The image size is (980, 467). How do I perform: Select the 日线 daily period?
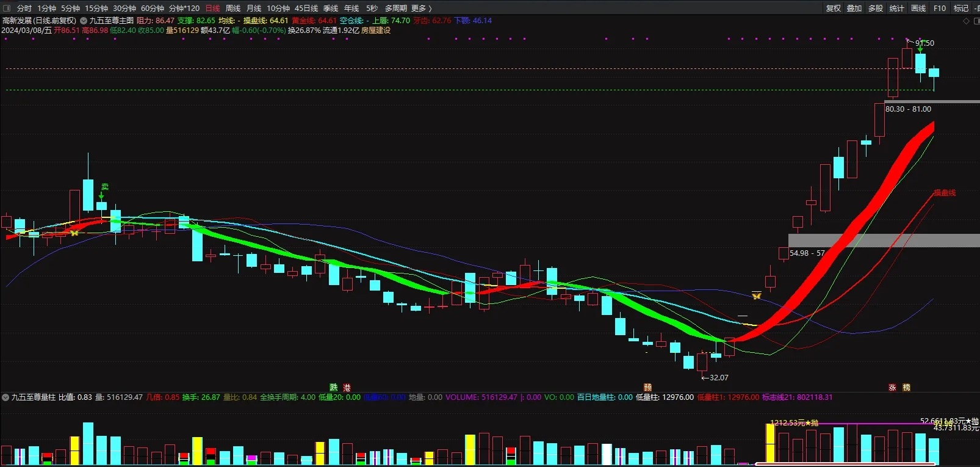tap(212, 8)
